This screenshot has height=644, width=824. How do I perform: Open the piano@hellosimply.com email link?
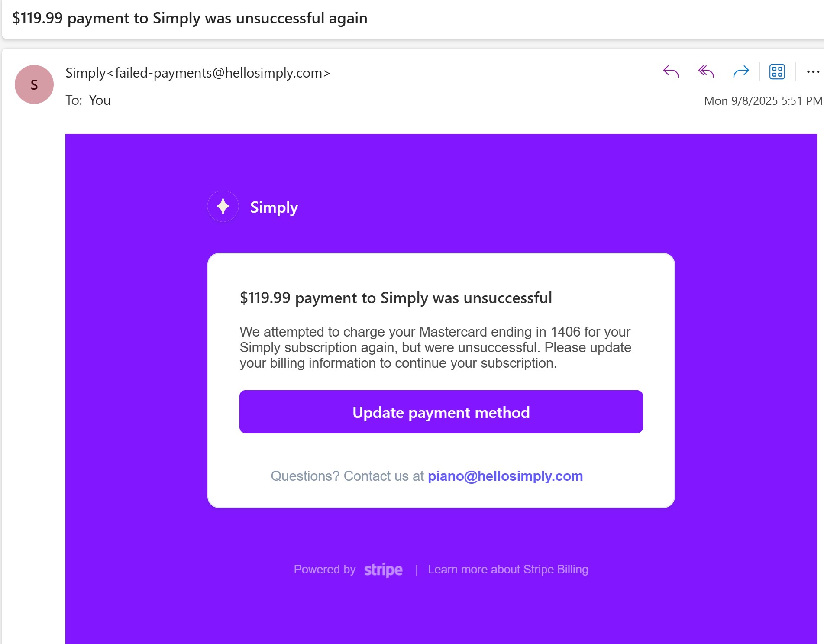[505, 476]
